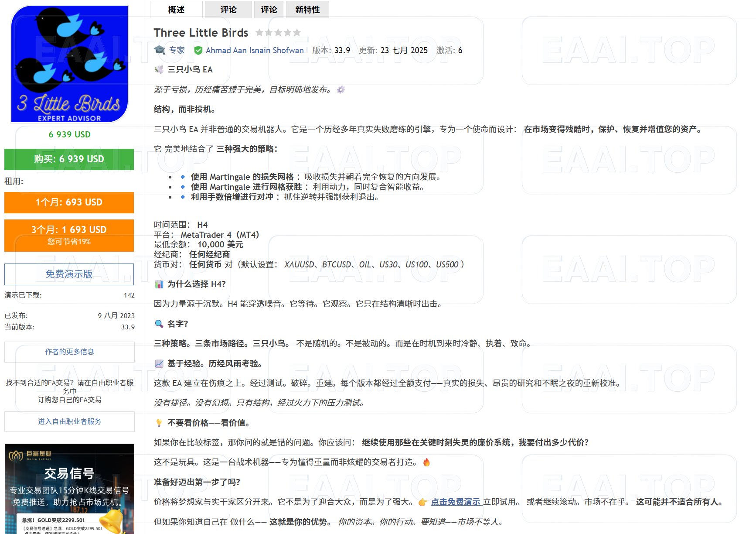Click the 已发布: 9 八月 2023 row

tap(69, 315)
